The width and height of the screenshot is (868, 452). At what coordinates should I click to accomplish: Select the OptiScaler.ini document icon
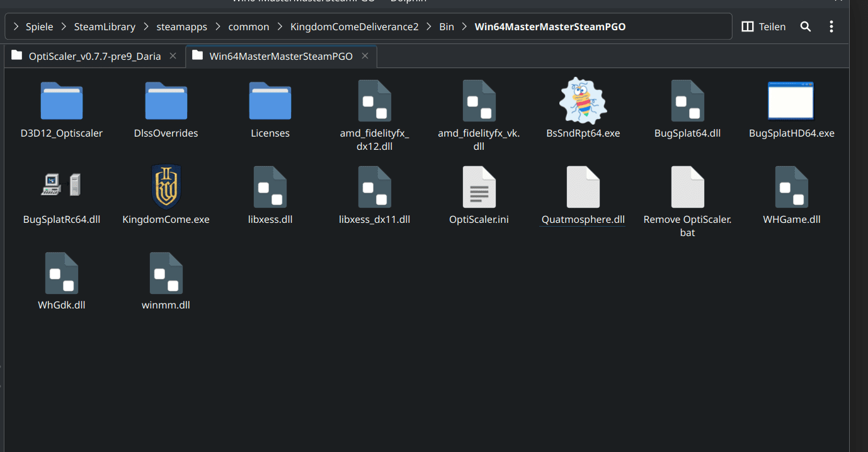[x=479, y=187]
